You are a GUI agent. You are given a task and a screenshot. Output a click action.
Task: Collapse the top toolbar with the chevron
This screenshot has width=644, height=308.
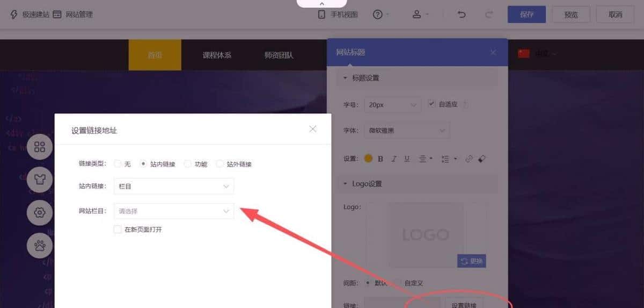(x=321, y=4)
